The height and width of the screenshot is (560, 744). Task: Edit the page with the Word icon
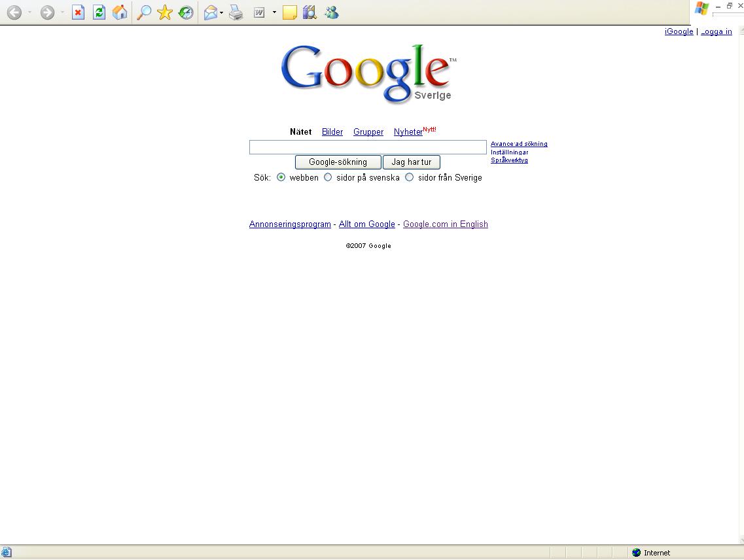click(x=259, y=12)
